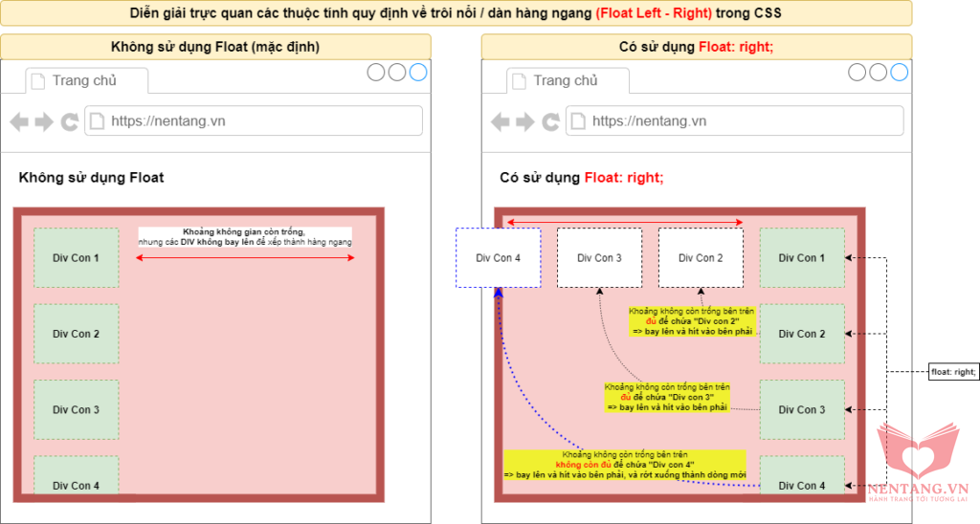980x524 pixels.
Task: Click back arrow in left browser mockup
Action: 19,121
